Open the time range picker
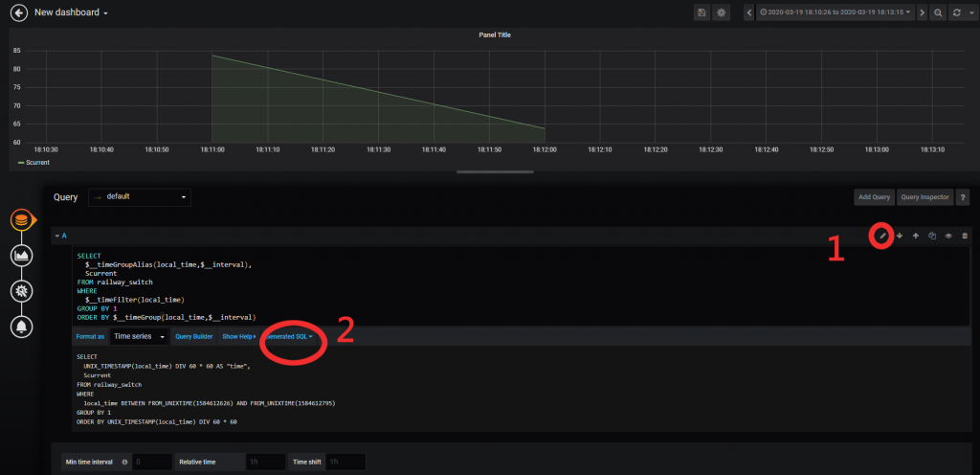980x475 pixels. pyautogui.click(x=835, y=12)
